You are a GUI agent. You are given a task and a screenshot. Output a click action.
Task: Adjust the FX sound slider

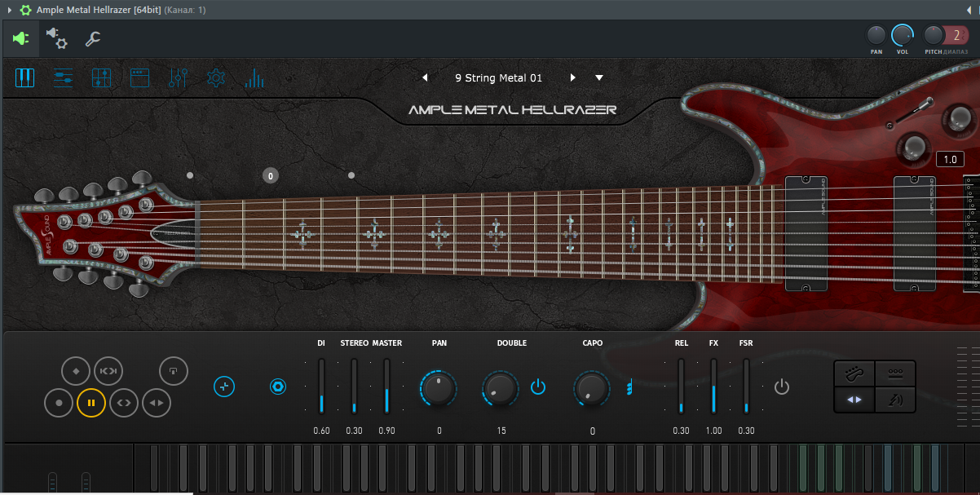[713, 386]
